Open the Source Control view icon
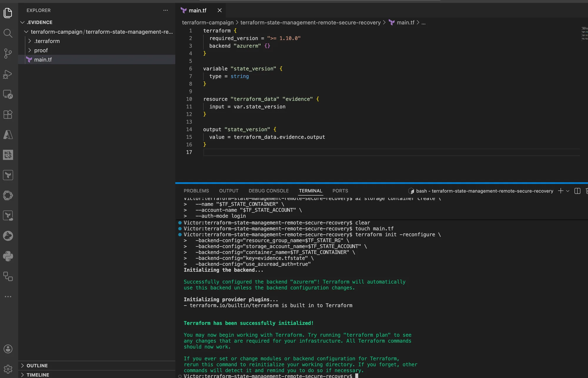Screen dimensions: 588x378 click(x=8, y=53)
